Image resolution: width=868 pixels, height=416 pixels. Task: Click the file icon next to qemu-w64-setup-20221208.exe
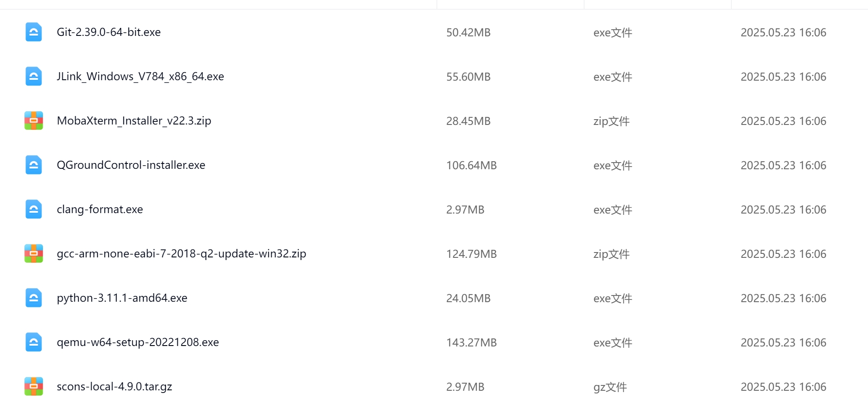33,342
